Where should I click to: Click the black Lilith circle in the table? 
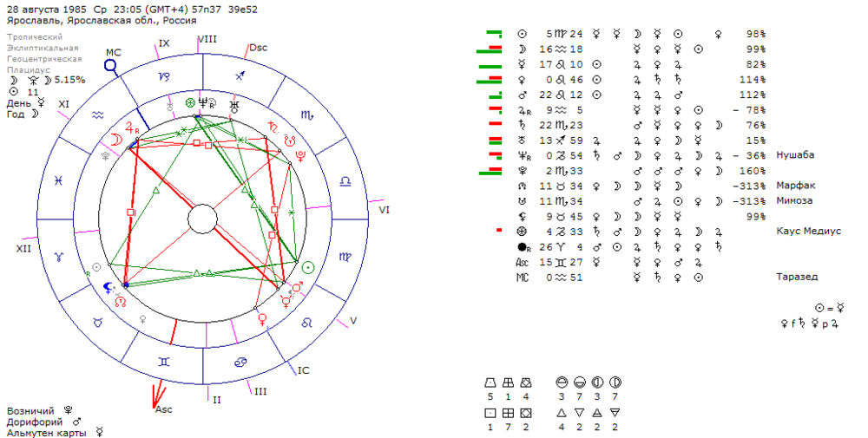click(522, 247)
